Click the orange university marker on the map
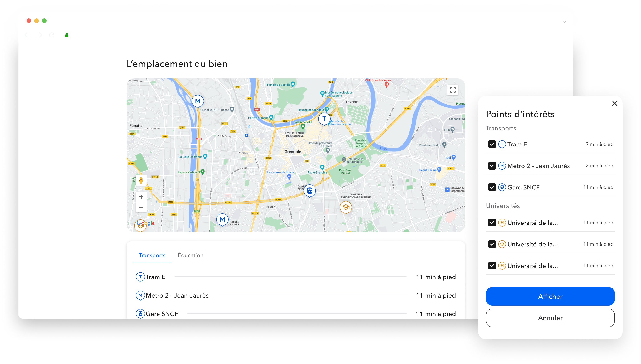This screenshot has width=641, height=364. tap(346, 207)
